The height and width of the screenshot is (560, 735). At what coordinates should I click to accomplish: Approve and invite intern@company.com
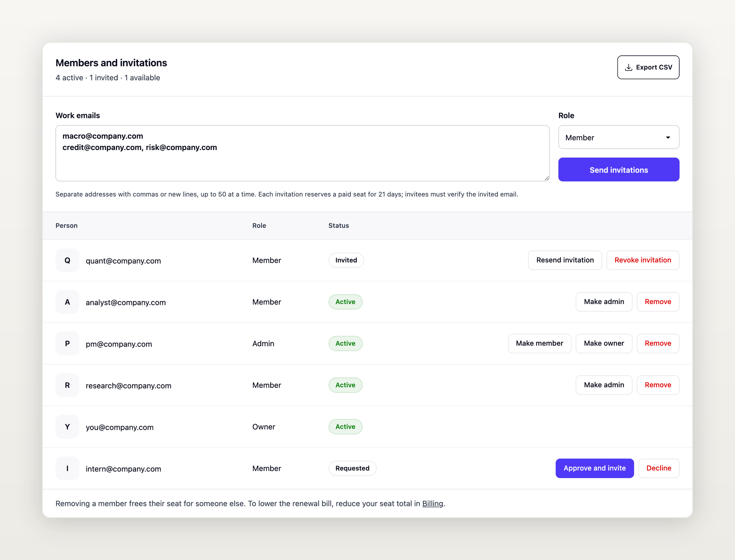pos(594,468)
